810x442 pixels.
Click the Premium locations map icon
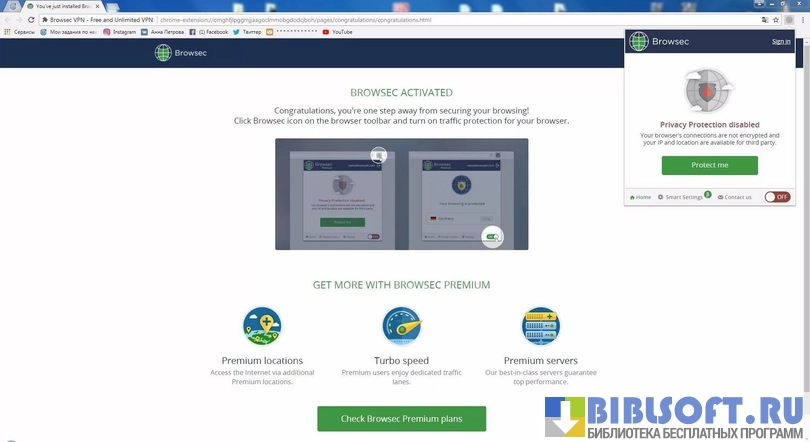tap(262, 326)
